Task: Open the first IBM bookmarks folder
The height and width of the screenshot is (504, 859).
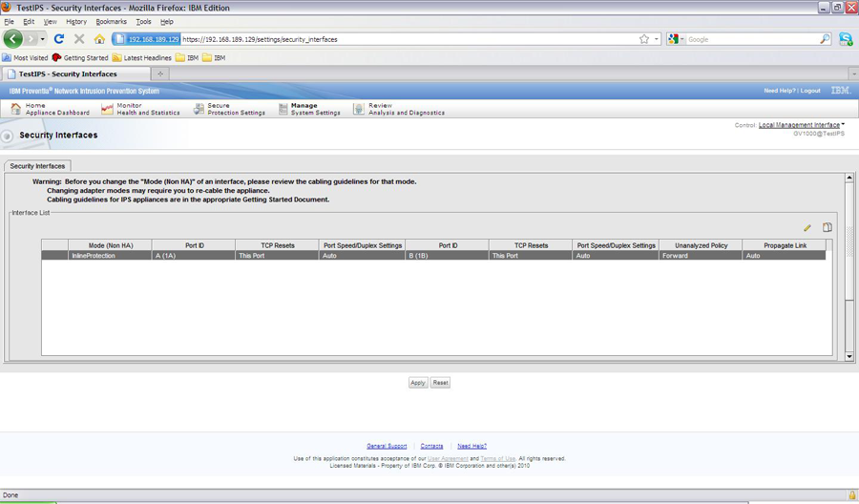Action: tap(187, 57)
